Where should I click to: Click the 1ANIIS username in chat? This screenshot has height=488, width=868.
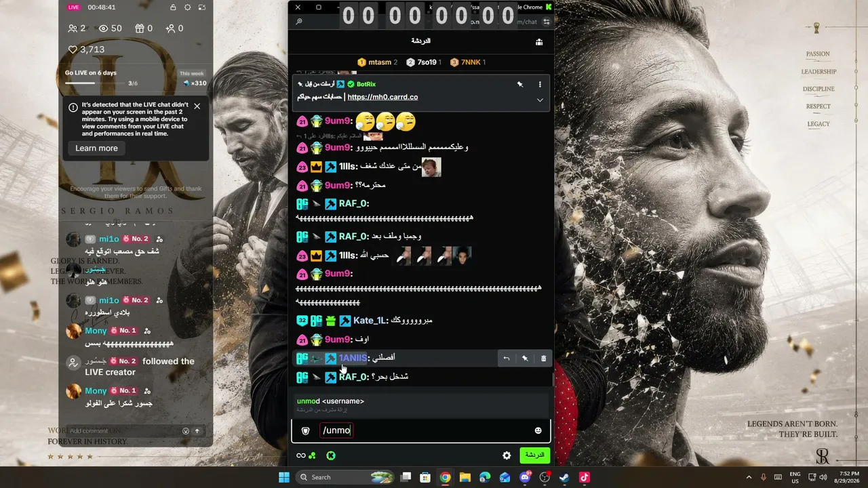[x=353, y=358]
